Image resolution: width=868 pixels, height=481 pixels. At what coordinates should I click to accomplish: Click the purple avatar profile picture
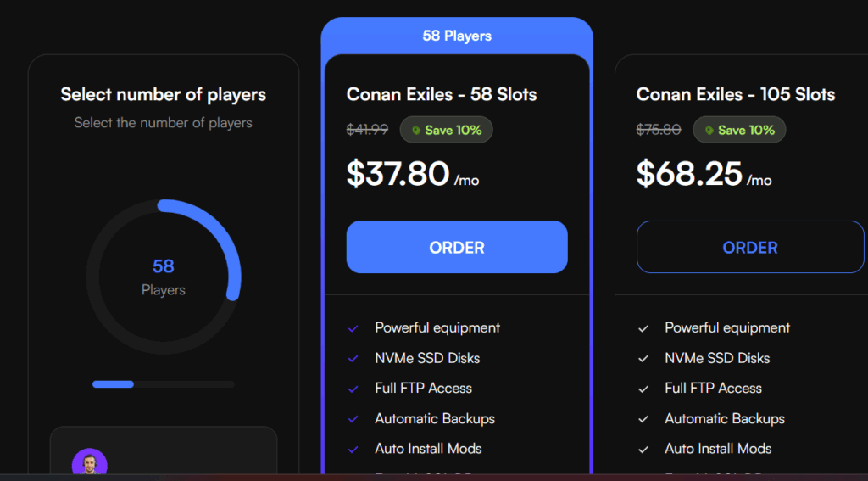(x=90, y=464)
